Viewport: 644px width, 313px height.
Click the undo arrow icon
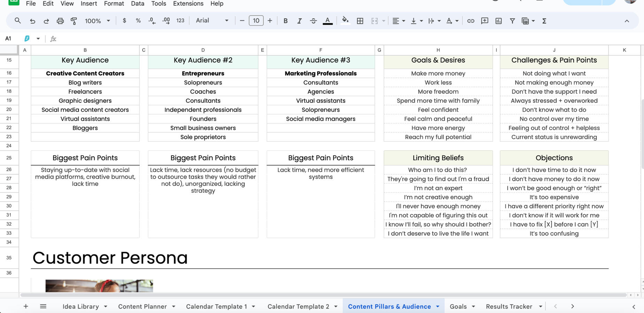click(x=32, y=21)
